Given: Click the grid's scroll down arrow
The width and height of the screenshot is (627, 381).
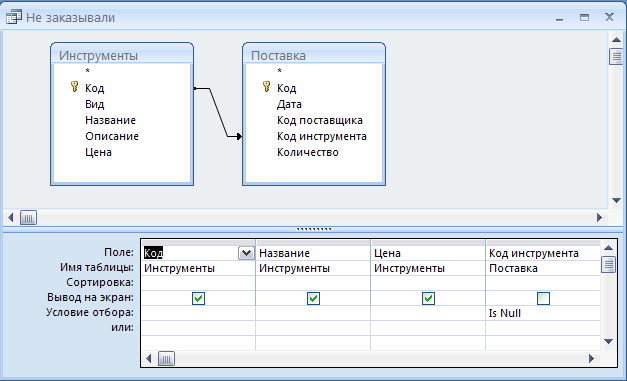Looking at the screenshot, I should [608, 341].
